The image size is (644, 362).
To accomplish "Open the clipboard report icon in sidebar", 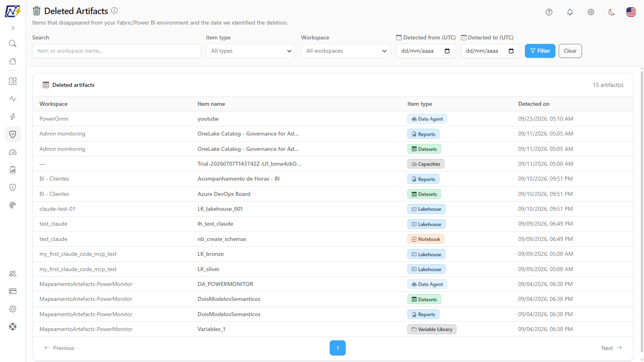I will click(x=13, y=170).
